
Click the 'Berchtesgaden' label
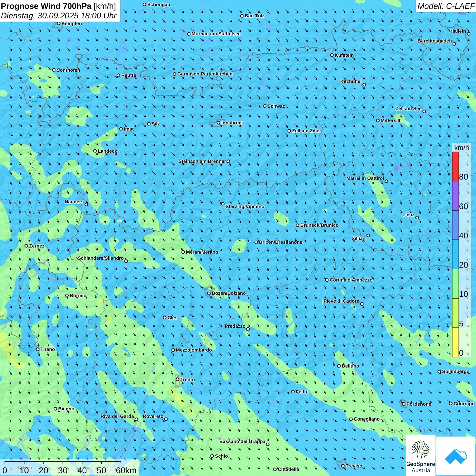tap(435, 41)
